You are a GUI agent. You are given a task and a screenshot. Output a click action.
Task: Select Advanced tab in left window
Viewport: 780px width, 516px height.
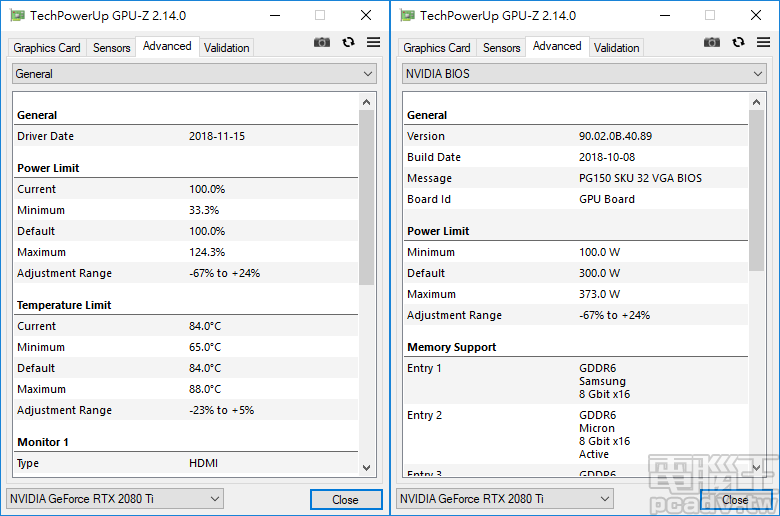click(167, 46)
